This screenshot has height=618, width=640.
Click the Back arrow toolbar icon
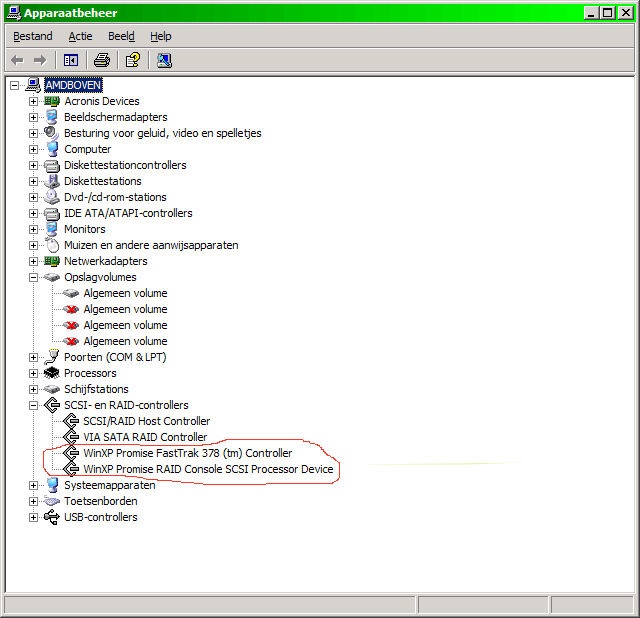click(17, 60)
